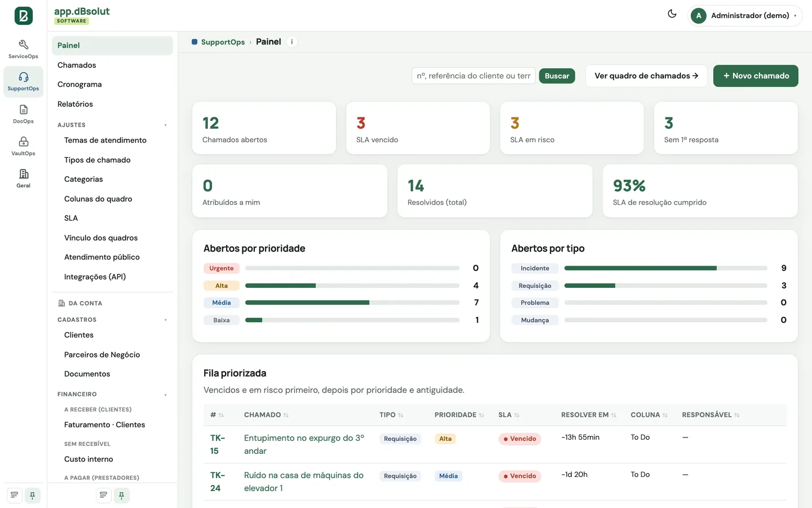This screenshot has height=508, width=812.
Task: Create a ticket with Novo chamado
Action: tap(756, 76)
